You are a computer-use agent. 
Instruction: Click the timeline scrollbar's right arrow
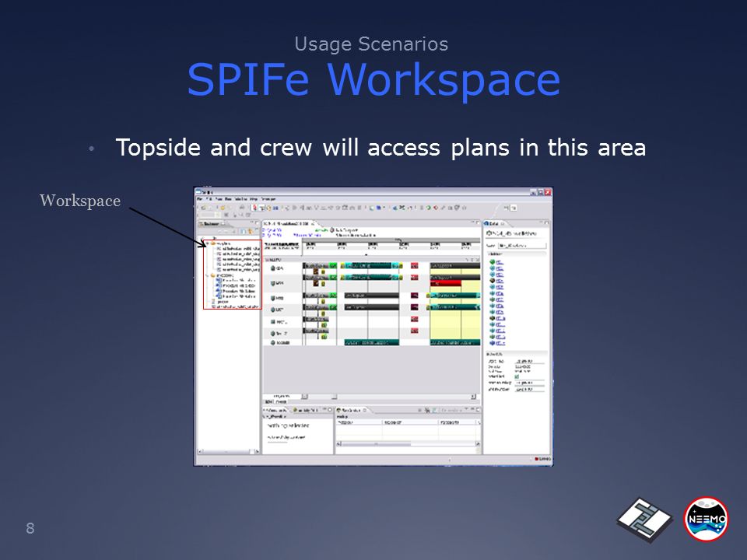tap(473, 396)
